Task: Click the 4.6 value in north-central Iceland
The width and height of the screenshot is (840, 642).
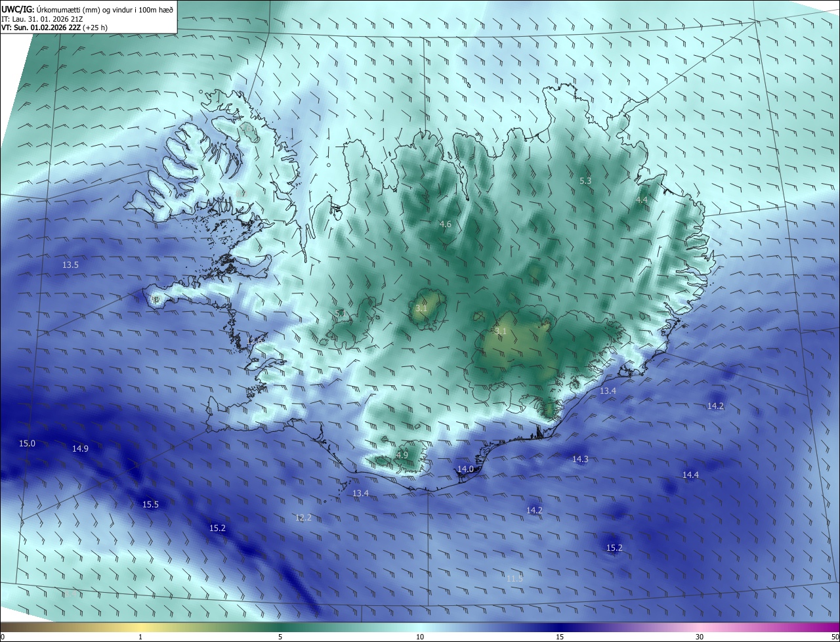Action: pyautogui.click(x=445, y=225)
